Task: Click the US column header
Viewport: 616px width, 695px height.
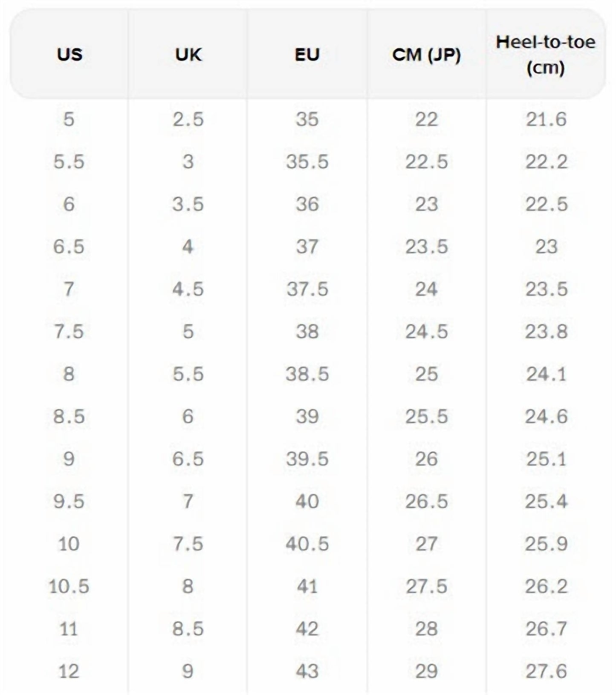Action: click(69, 55)
